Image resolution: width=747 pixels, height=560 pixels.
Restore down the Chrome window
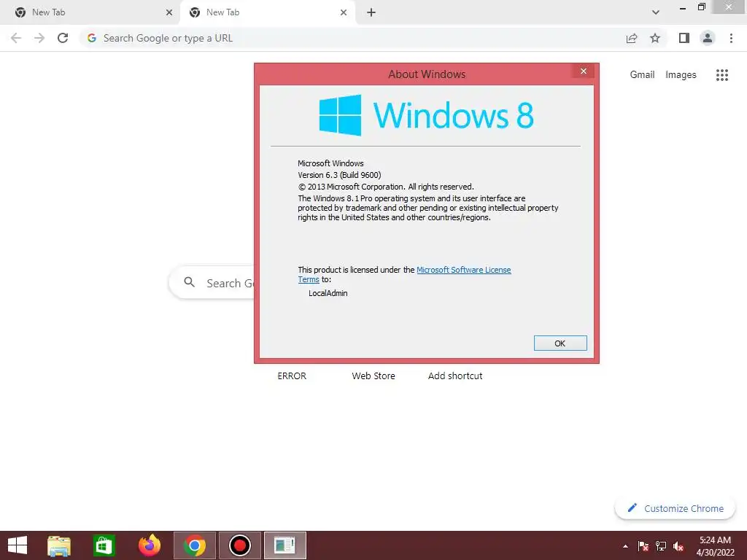702,7
